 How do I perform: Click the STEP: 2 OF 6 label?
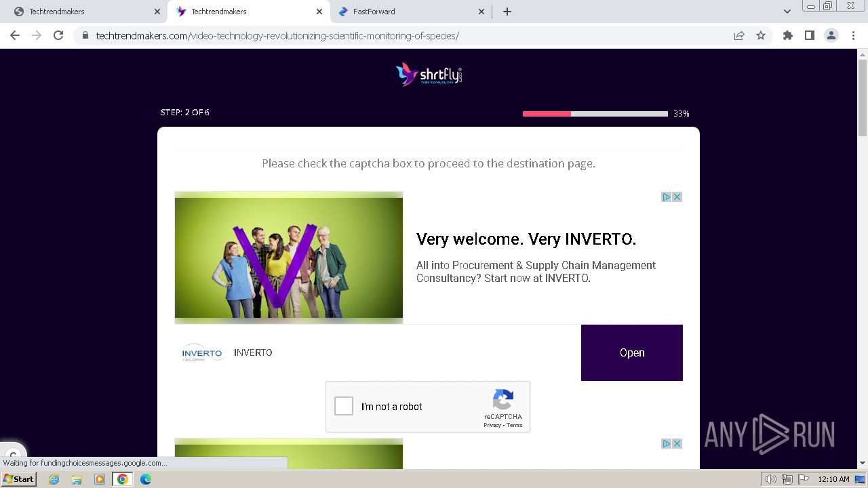(184, 113)
